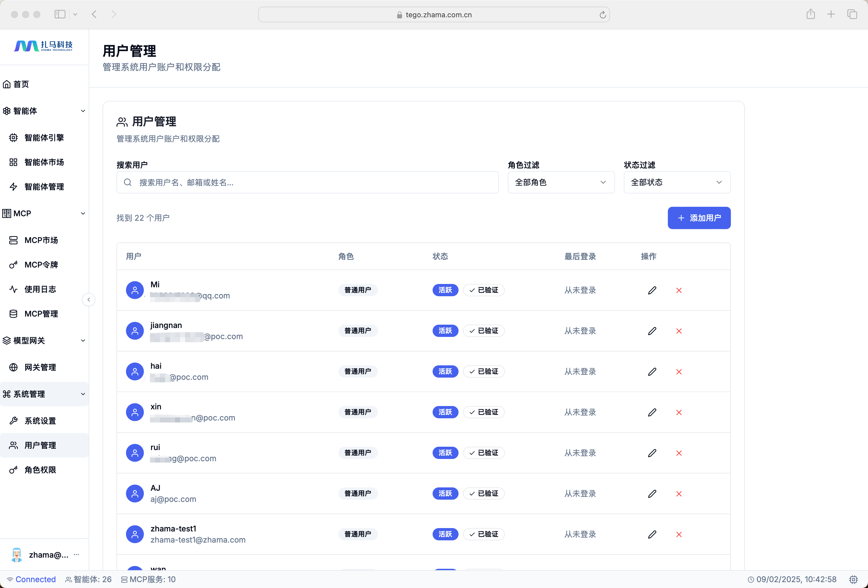Collapse the 模型网关 sidebar group
The height and width of the screenshot is (588, 868).
tap(83, 341)
